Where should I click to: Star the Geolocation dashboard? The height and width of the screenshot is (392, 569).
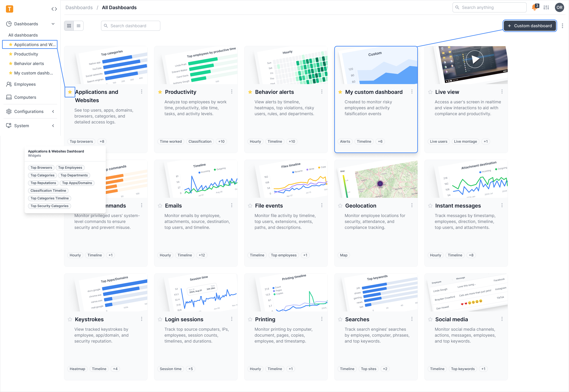[340, 206]
